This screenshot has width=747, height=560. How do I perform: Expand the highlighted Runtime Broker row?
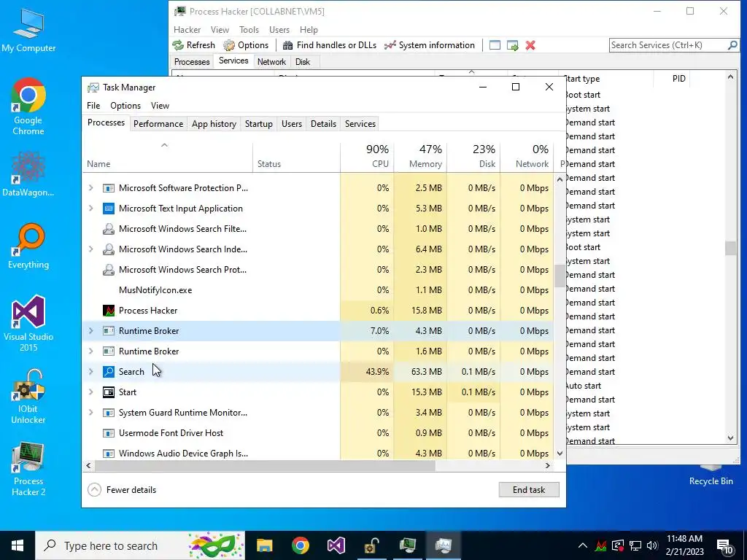pos(91,331)
